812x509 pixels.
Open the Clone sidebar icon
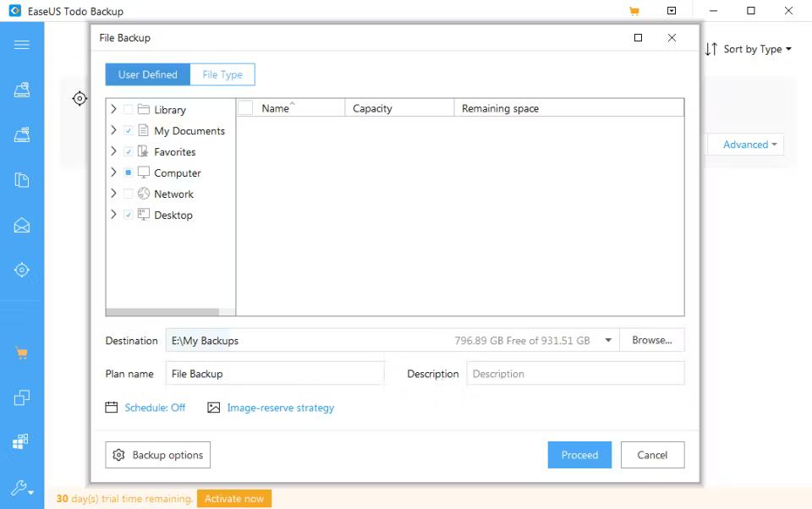[x=22, y=397]
